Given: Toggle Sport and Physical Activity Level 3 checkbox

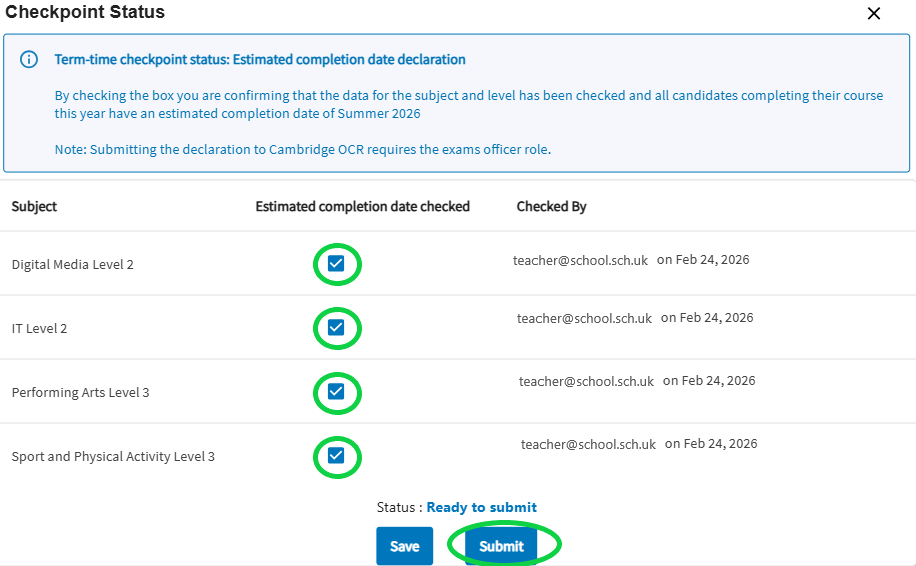Looking at the screenshot, I should [x=336, y=456].
